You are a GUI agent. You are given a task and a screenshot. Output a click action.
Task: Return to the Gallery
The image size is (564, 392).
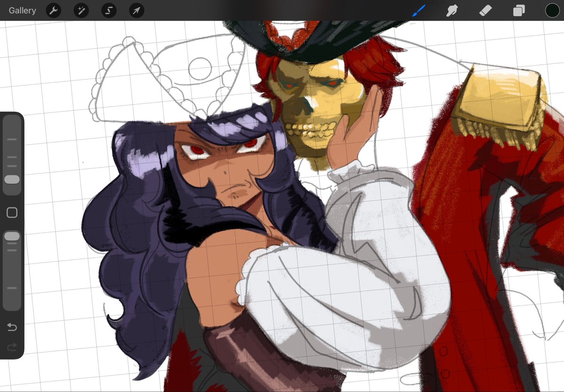pyautogui.click(x=22, y=10)
